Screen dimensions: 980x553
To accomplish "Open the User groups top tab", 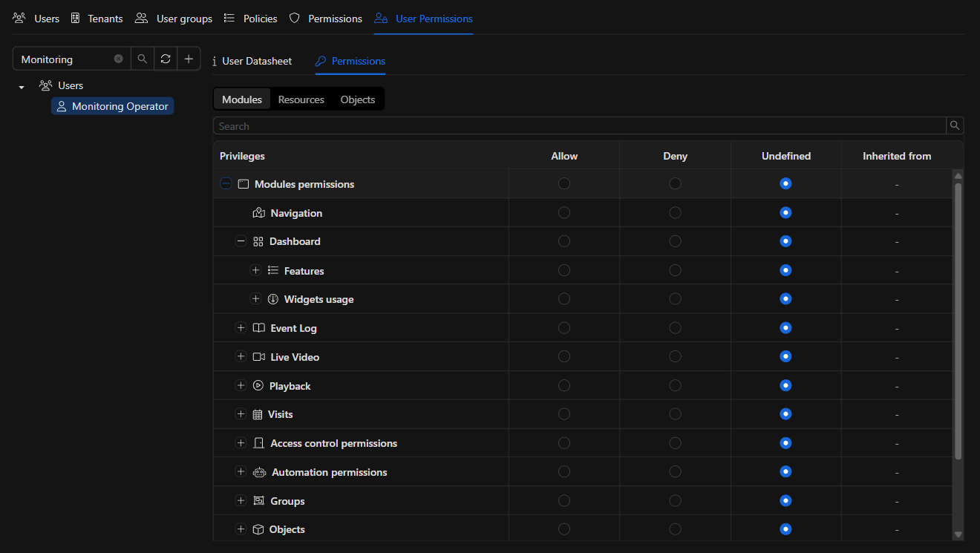I will click(x=174, y=19).
